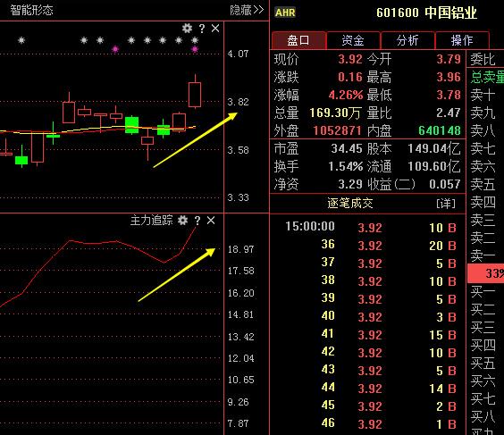Click the red 33% order ratio bar
This screenshot has height=435, width=504.
point(485,273)
